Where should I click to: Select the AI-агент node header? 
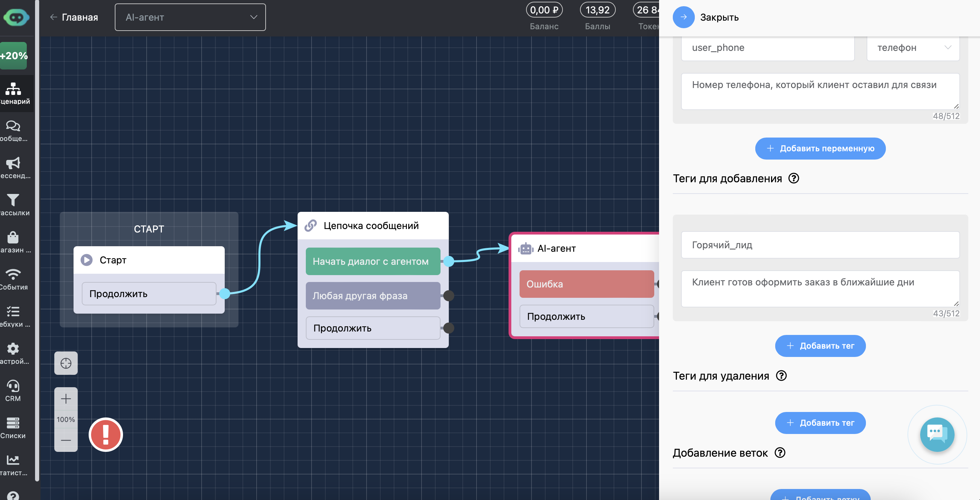[586, 248]
